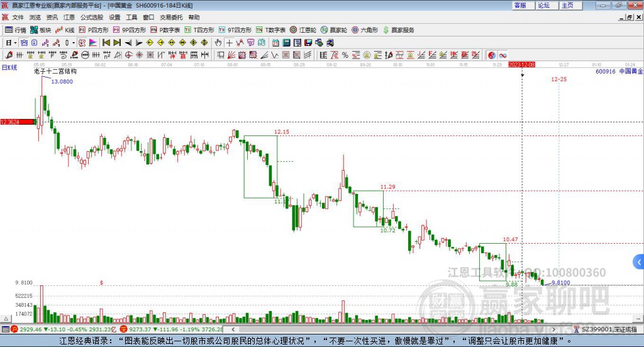
Task: Open the 行情 quotes view
Action: click(15, 30)
